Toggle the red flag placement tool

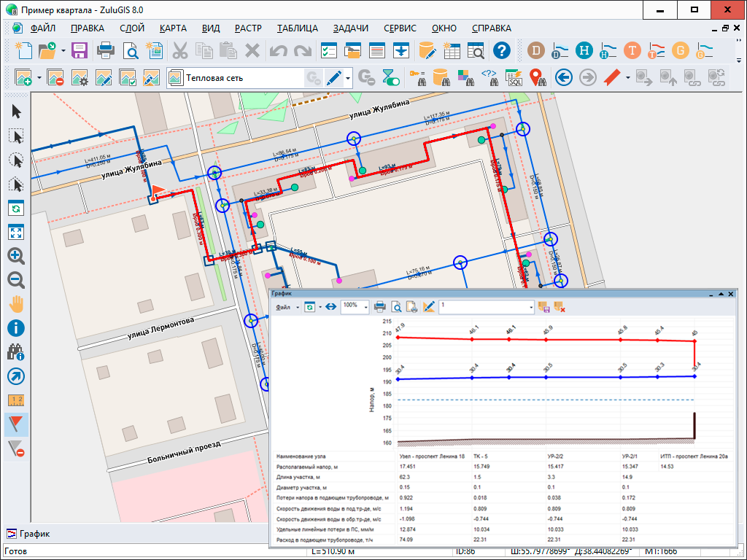pyautogui.click(x=16, y=424)
